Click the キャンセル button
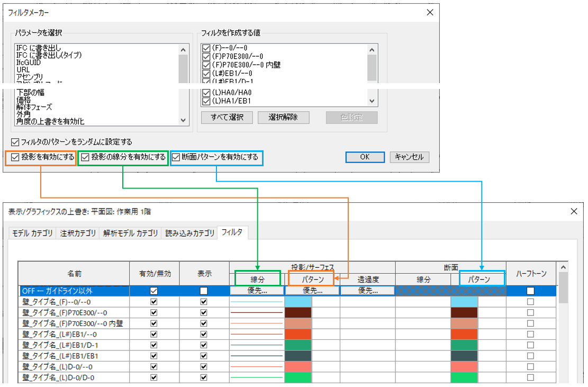Screen dimensions: 588x387 coord(409,157)
